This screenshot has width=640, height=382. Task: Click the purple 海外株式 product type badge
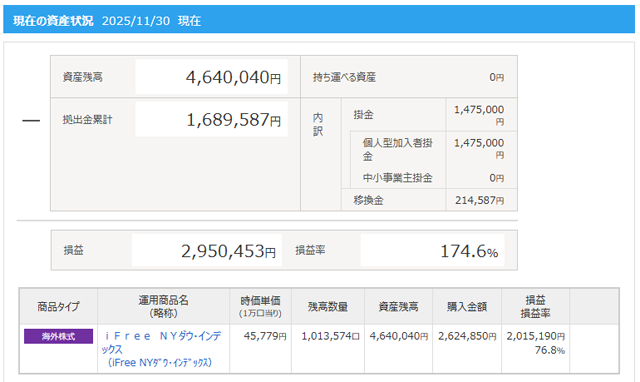[58, 336]
